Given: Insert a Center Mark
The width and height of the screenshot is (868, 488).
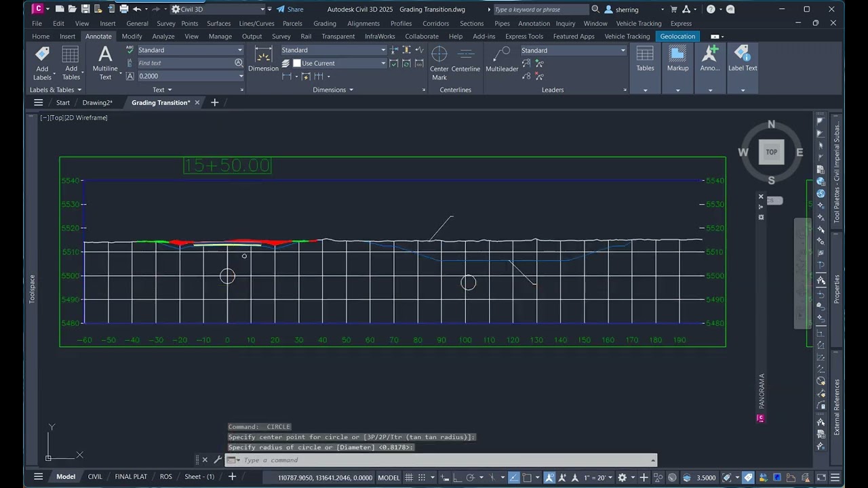Looking at the screenshot, I should click(x=439, y=63).
